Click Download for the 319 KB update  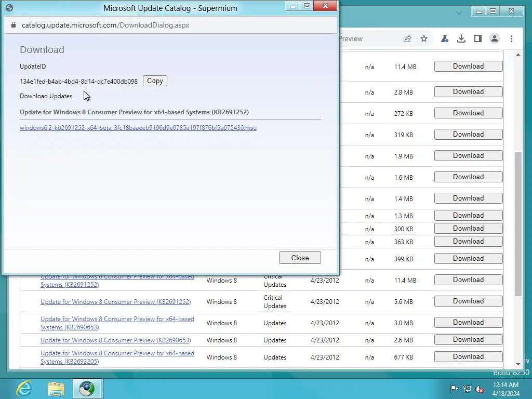(x=468, y=135)
